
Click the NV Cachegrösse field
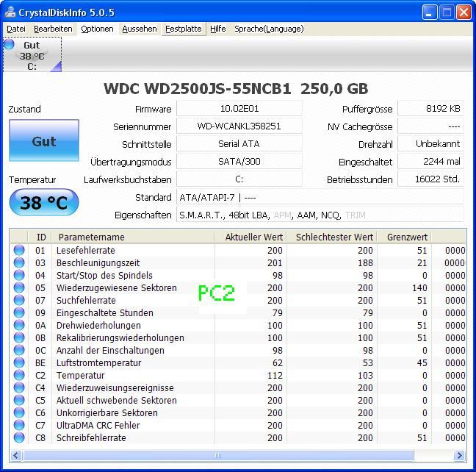pyautogui.click(x=430, y=126)
